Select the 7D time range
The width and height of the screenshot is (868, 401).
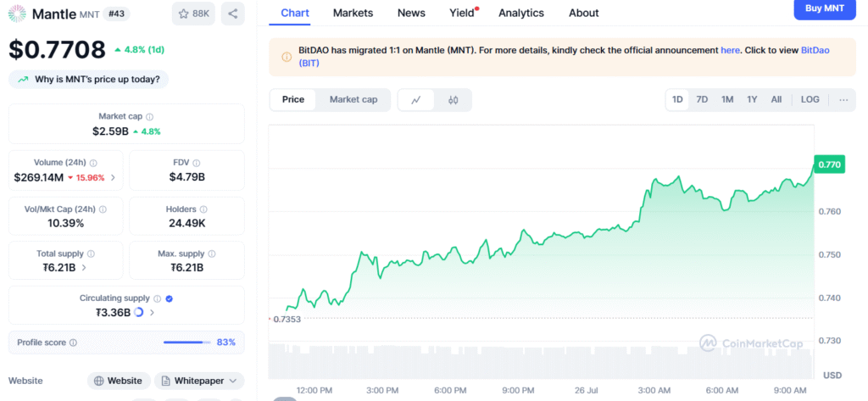(x=702, y=100)
